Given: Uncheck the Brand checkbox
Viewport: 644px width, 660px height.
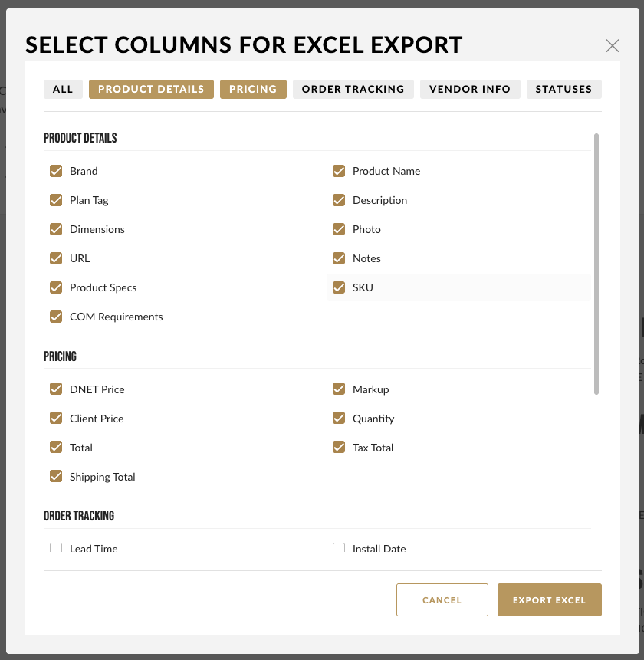Looking at the screenshot, I should click(56, 171).
